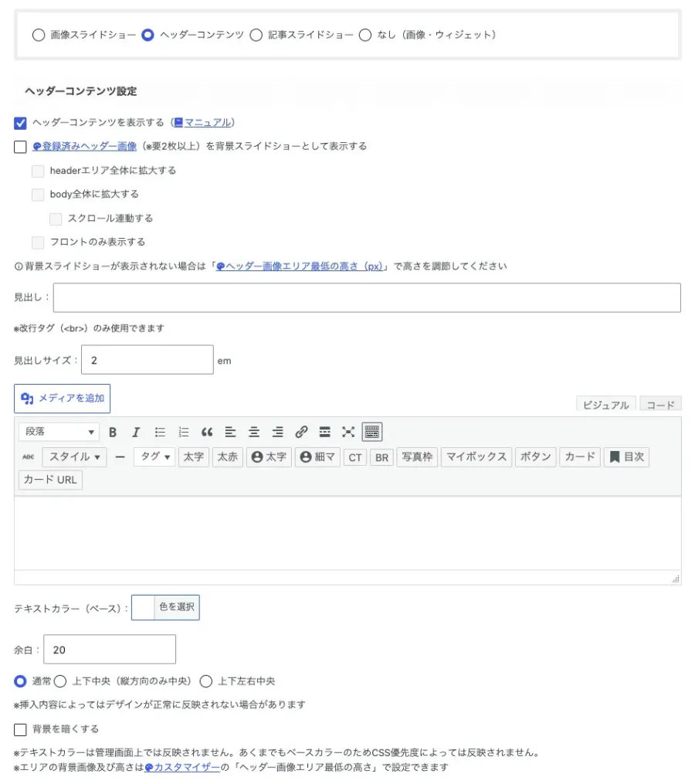
Task: Click the 写真枠 toolbar button
Action: [417, 457]
